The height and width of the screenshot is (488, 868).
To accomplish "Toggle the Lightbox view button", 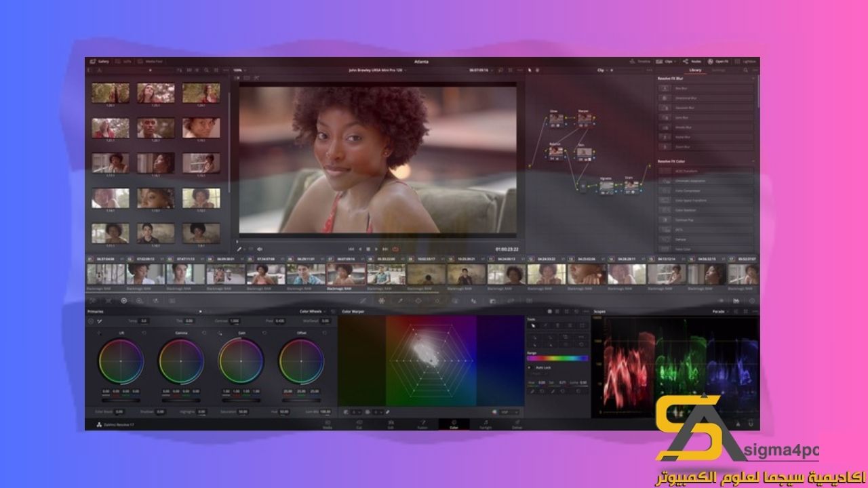I will (746, 61).
